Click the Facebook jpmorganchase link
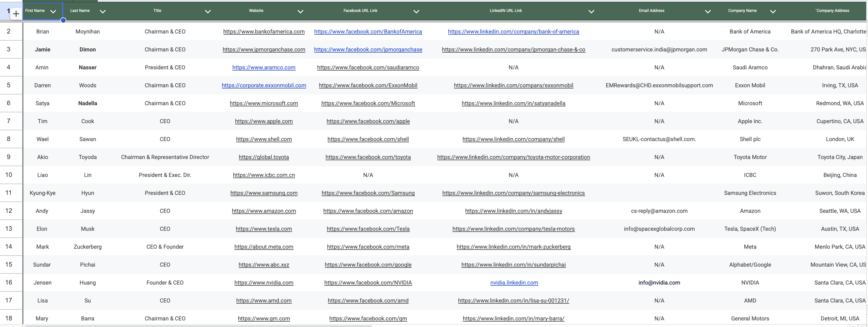This screenshot has height=327, width=868. tap(368, 50)
